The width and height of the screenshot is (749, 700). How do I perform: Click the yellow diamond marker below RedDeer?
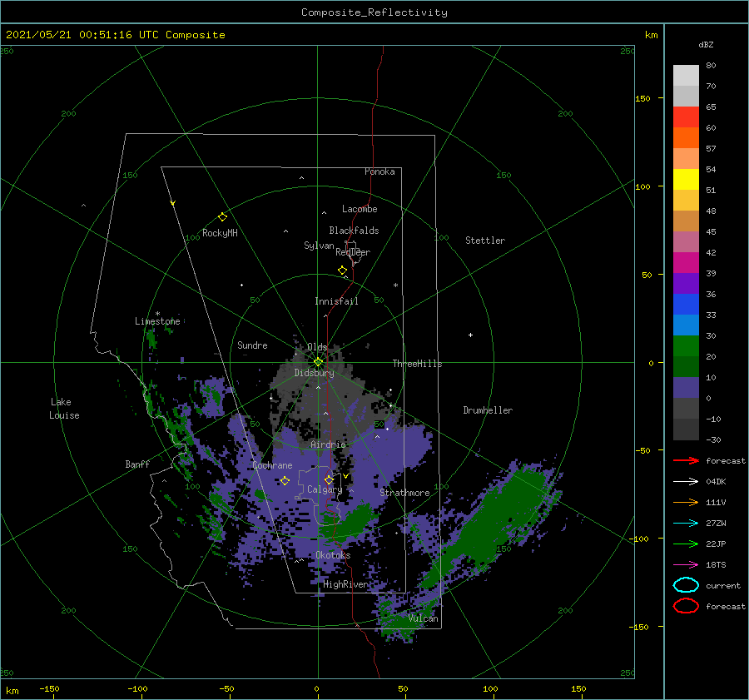[342, 270]
